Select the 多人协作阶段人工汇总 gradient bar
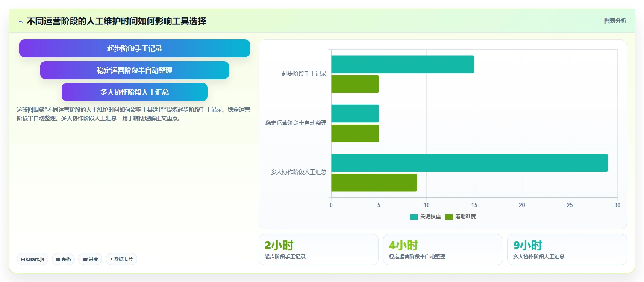Image resolution: width=644 pixels, height=282 pixels. [135, 92]
